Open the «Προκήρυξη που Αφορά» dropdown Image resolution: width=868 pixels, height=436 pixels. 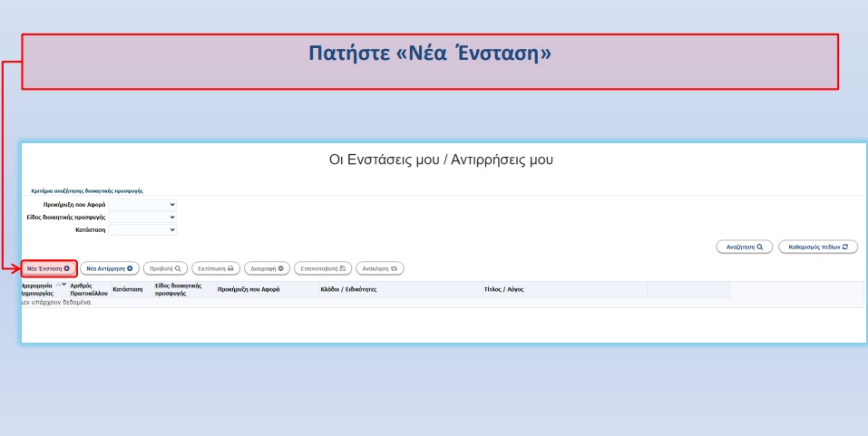pyautogui.click(x=141, y=204)
